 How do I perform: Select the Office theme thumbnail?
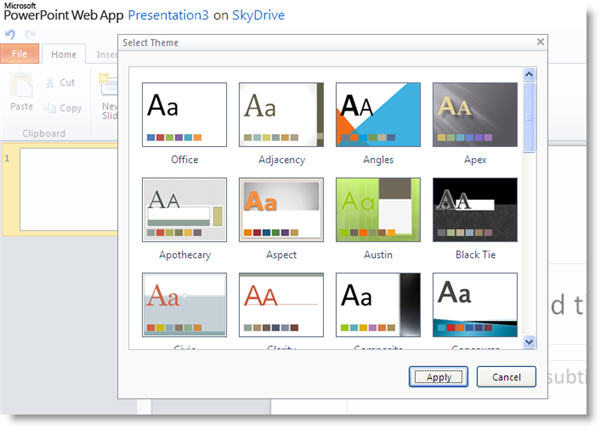(184, 114)
